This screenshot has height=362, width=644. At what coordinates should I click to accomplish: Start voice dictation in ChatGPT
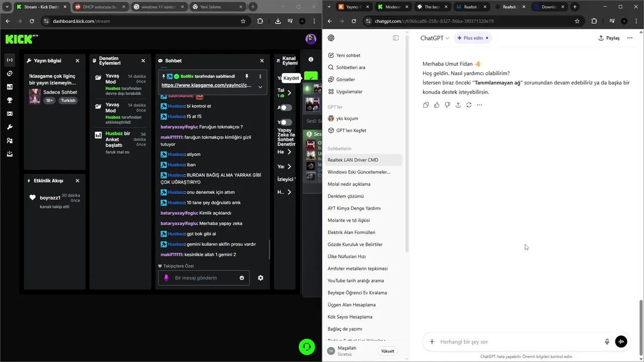pyautogui.click(x=607, y=342)
